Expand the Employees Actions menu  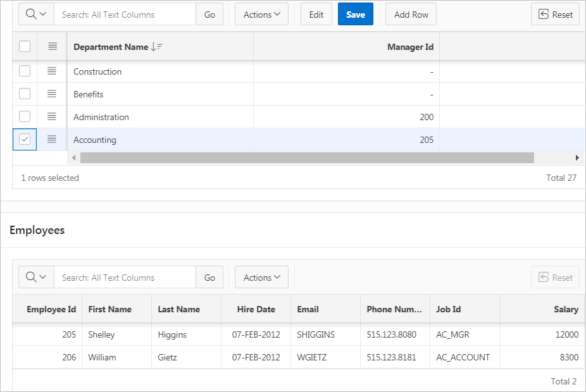[261, 278]
